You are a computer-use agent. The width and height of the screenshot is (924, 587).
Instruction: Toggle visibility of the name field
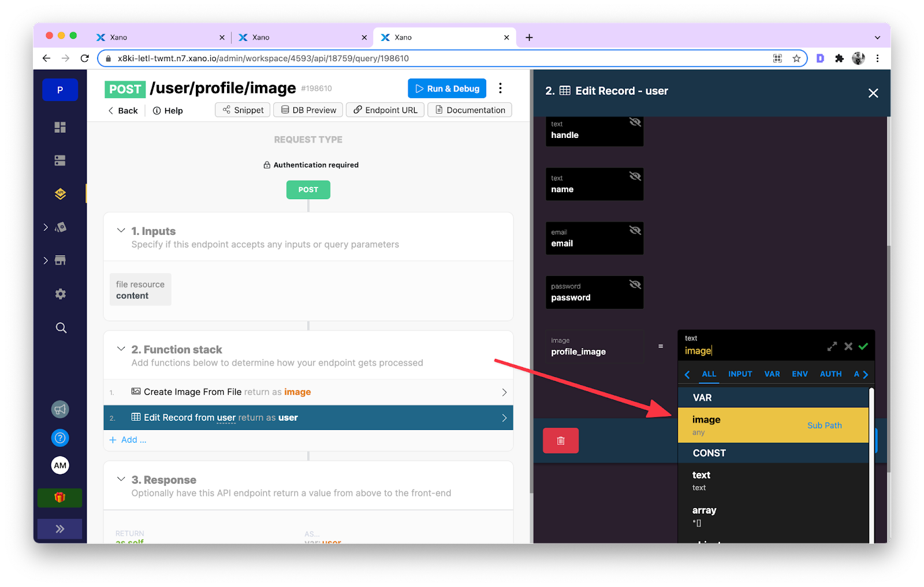click(635, 176)
